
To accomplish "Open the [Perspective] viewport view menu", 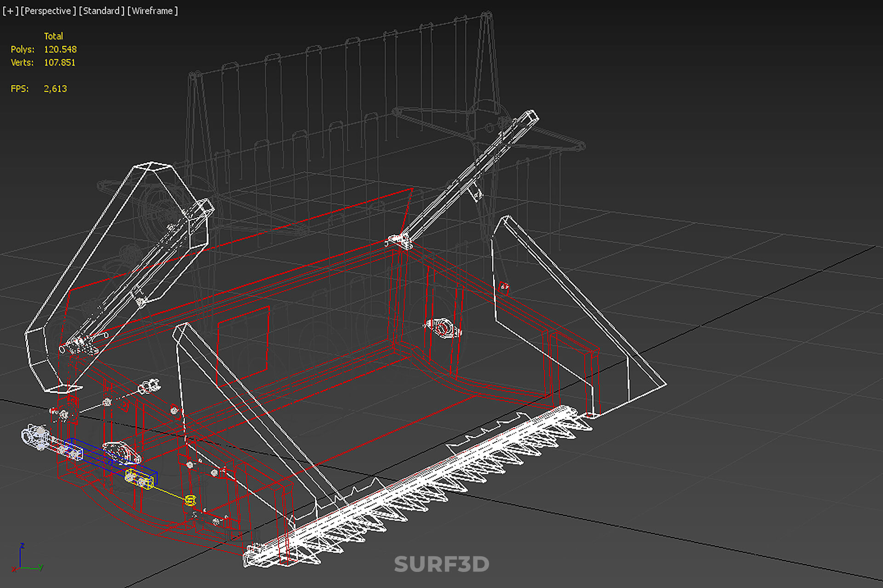I will pos(48,11).
